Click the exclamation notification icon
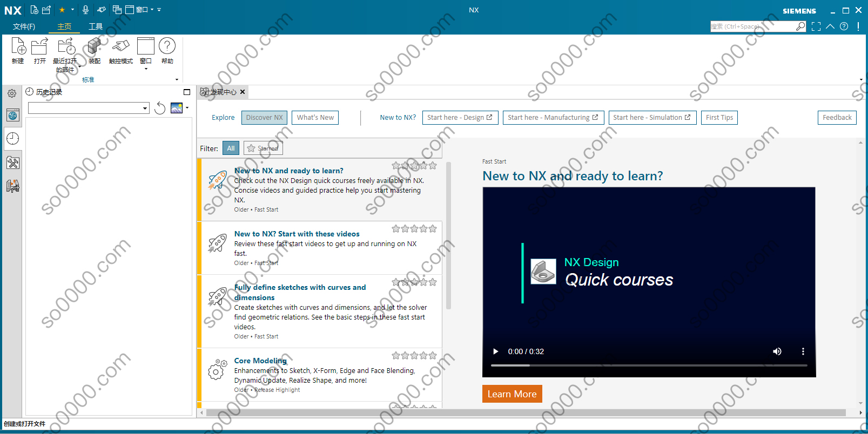Image resolution: width=868 pixels, height=434 pixels. point(858,26)
